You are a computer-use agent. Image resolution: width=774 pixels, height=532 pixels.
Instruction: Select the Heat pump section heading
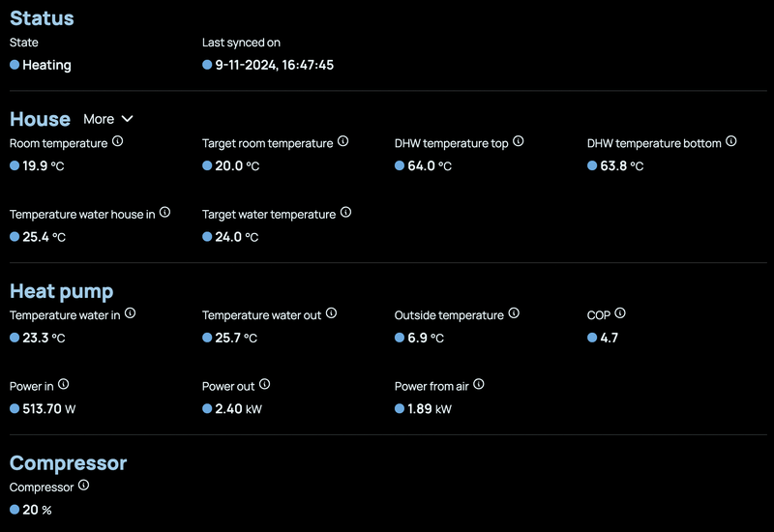(x=61, y=291)
